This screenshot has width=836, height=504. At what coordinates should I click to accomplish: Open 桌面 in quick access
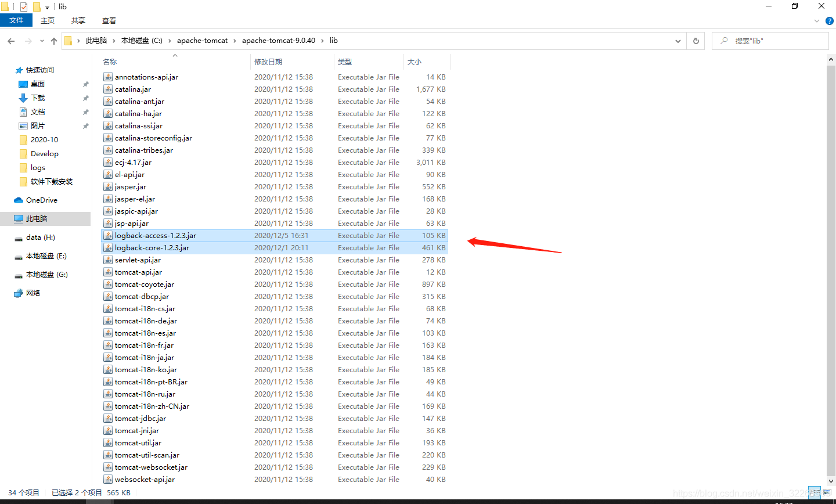click(x=38, y=84)
